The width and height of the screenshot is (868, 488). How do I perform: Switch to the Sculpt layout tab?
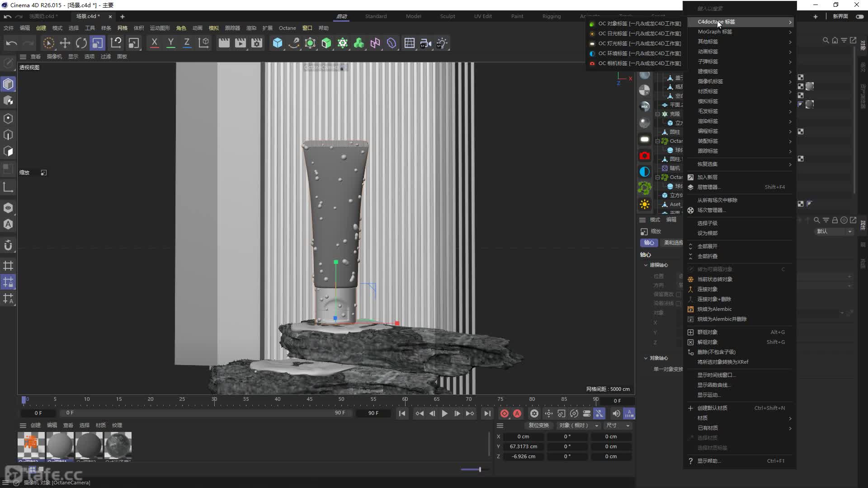(x=448, y=16)
